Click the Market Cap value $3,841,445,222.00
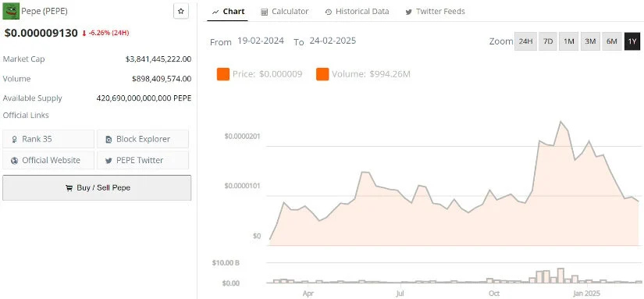644x299 pixels. [158, 59]
